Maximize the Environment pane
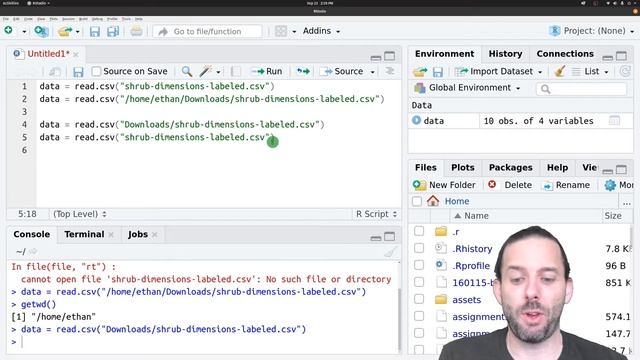The image size is (640, 360). click(x=621, y=56)
